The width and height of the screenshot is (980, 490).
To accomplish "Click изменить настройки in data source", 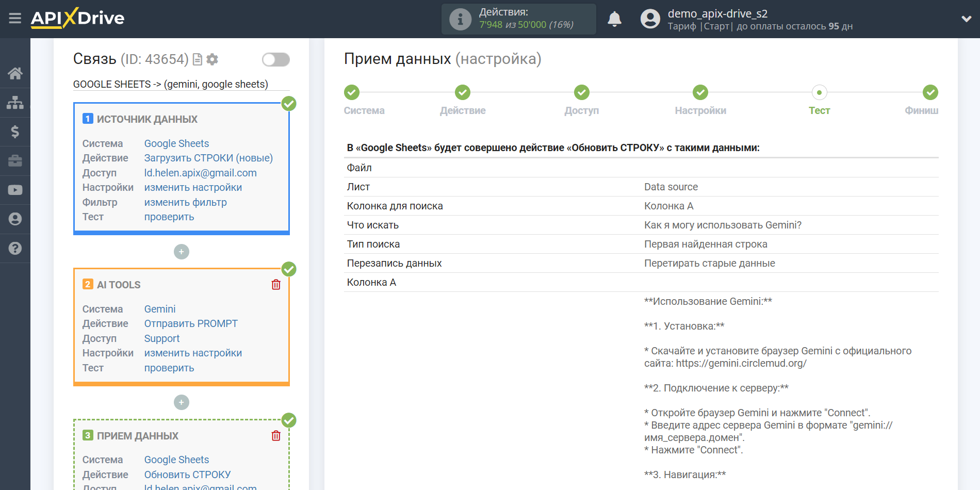I will tap(193, 187).
